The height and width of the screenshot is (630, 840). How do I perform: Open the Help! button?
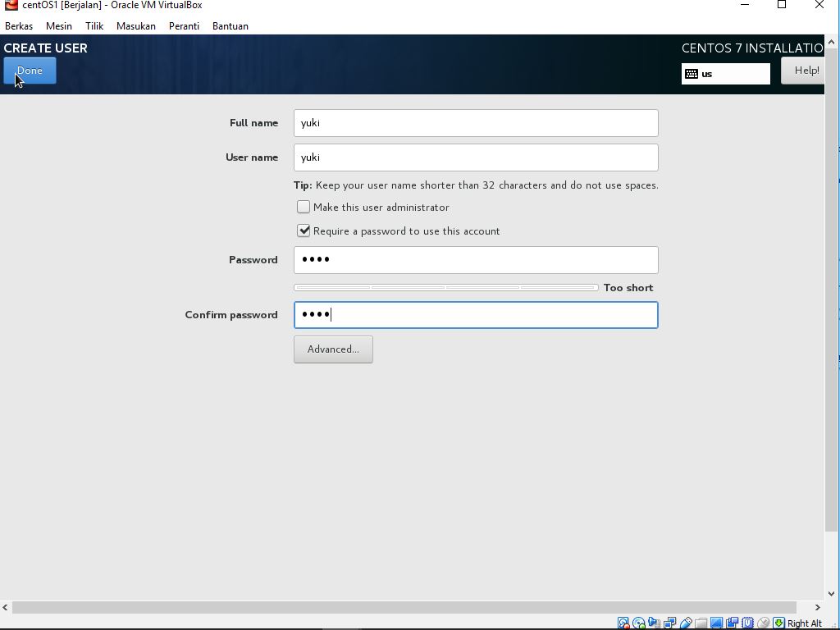point(802,71)
